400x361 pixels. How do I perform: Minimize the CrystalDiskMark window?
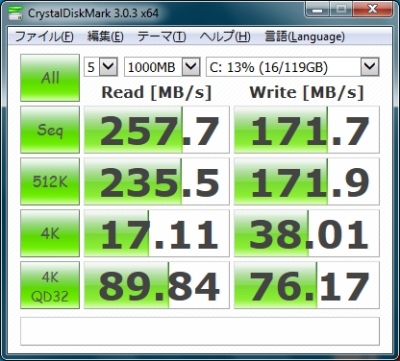point(318,10)
